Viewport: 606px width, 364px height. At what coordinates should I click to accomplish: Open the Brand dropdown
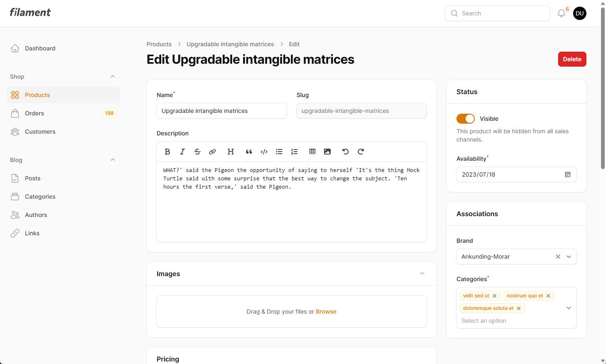point(569,257)
